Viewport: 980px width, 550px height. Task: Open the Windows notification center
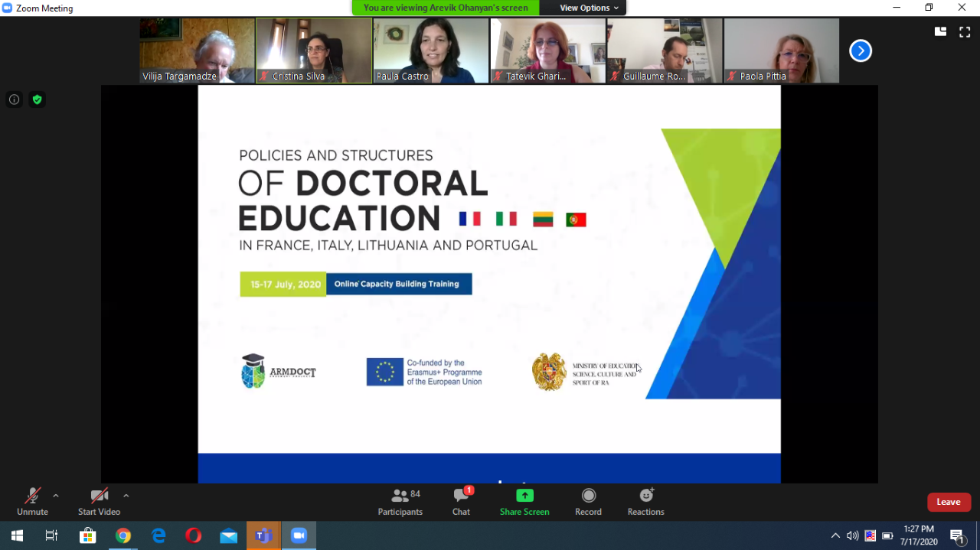(957, 535)
